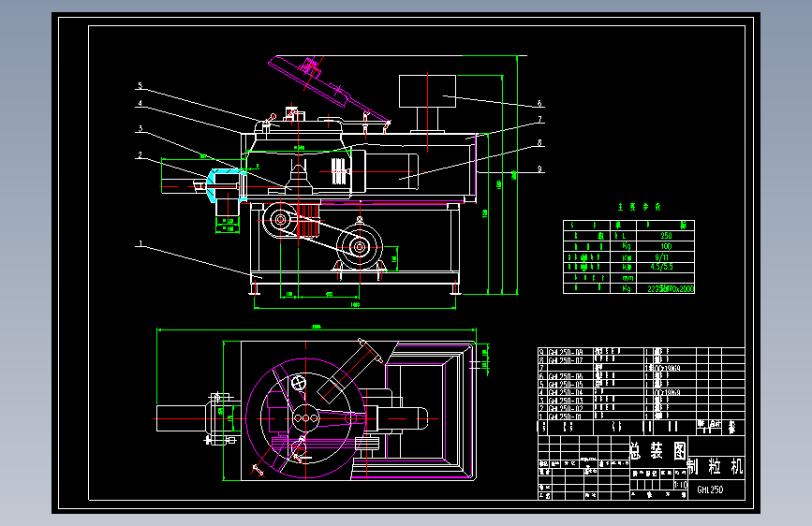Click the value 4.5/5.5 in parameters table
Image resolution: width=812 pixels, height=526 pixels.
pyautogui.click(x=661, y=267)
